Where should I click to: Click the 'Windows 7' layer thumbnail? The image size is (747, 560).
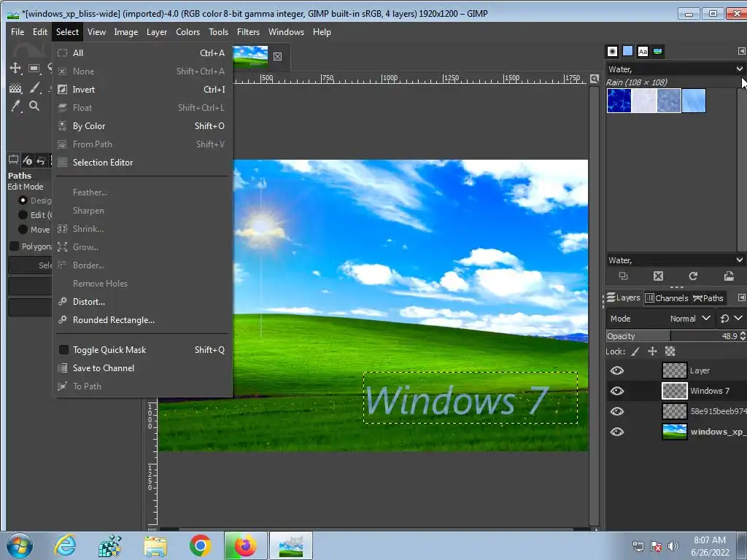coord(675,391)
